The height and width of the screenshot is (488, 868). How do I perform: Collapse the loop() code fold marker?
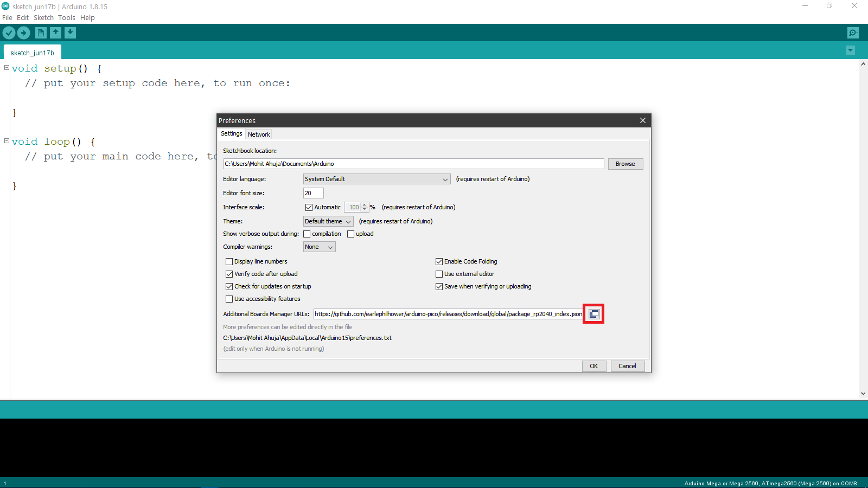7,141
